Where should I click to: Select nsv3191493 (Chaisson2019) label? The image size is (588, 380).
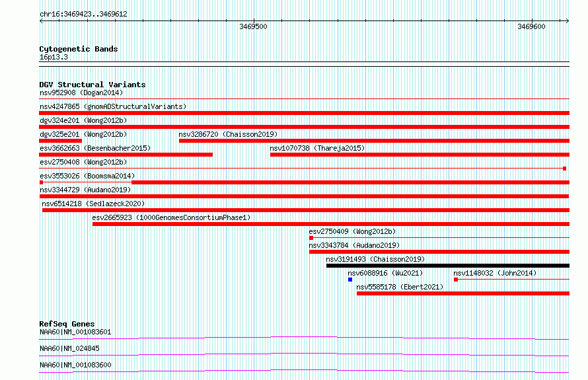click(375, 259)
